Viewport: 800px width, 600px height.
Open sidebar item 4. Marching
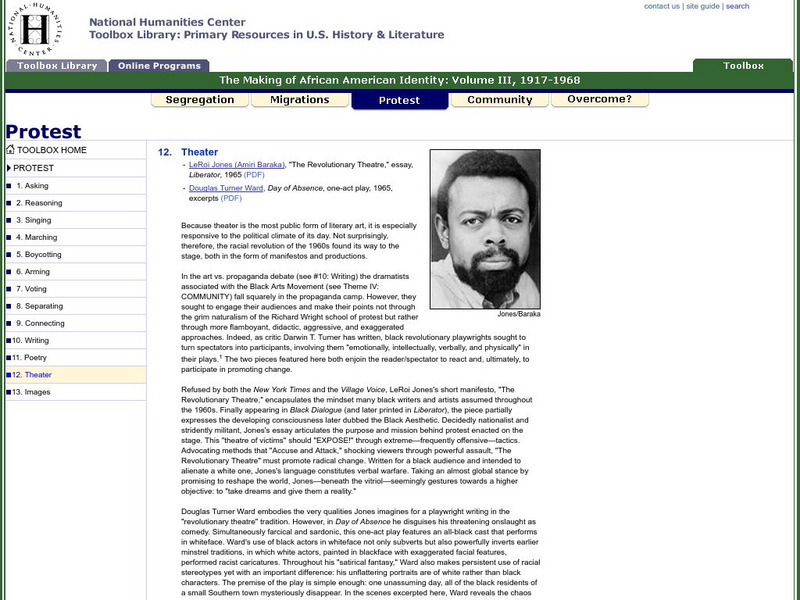coord(37,237)
